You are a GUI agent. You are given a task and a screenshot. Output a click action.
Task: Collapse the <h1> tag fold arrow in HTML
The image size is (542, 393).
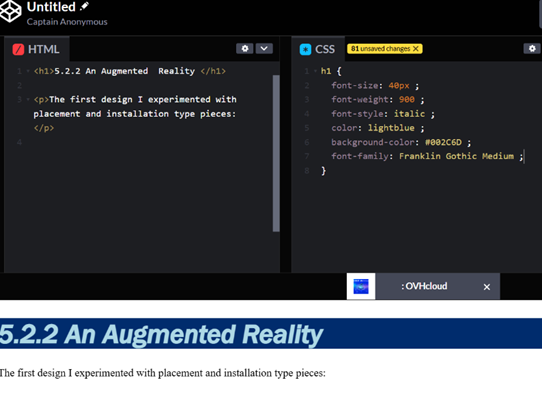pyautogui.click(x=28, y=71)
